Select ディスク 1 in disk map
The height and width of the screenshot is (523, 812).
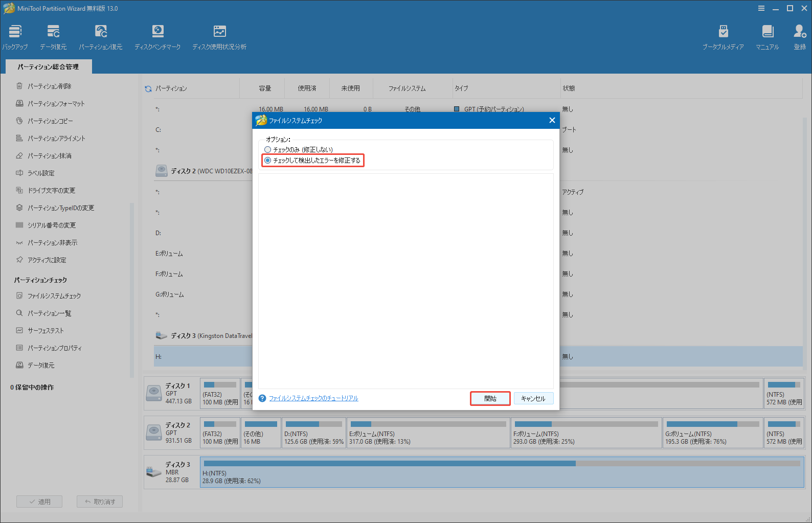[x=172, y=394]
